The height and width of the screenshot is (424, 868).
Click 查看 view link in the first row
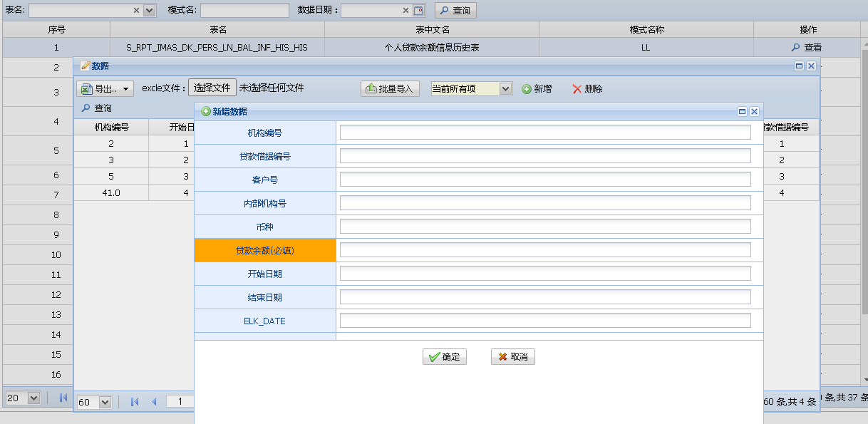point(807,48)
